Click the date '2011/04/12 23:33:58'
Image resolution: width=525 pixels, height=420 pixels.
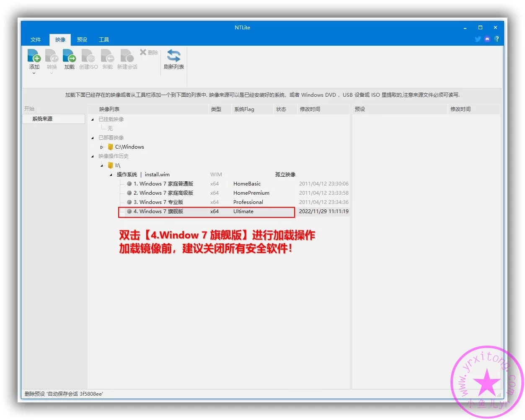324,193
